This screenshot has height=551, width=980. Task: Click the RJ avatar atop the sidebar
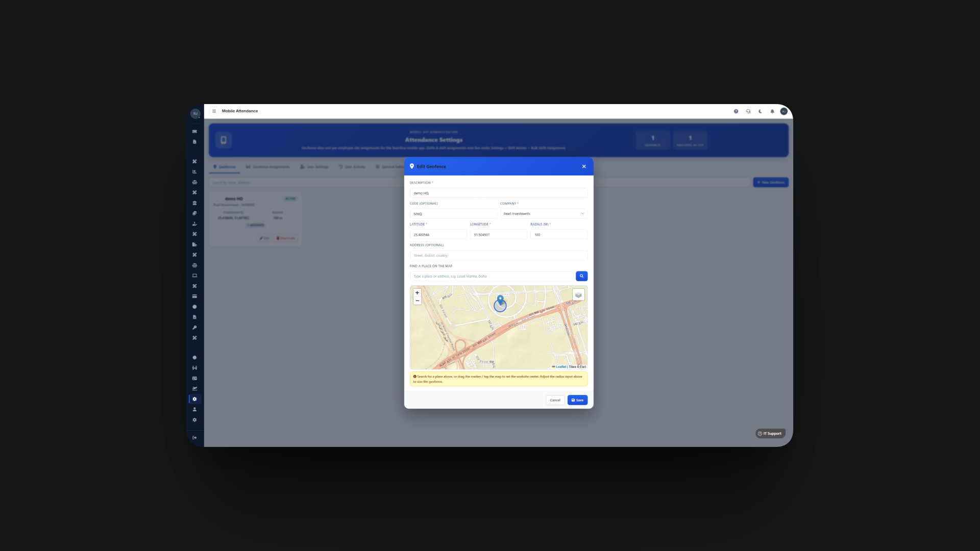[195, 113]
